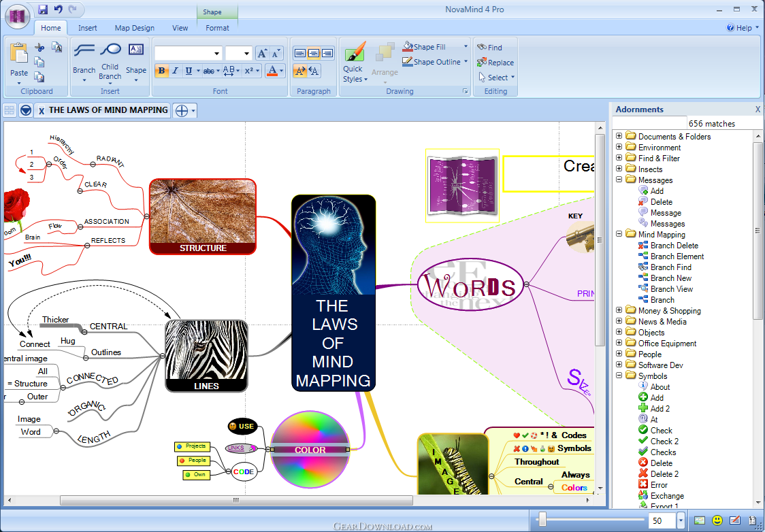The width and height of the screenshot is (765, 532).
Task: Toggle Italic formatting
Action: coord(175,71)
